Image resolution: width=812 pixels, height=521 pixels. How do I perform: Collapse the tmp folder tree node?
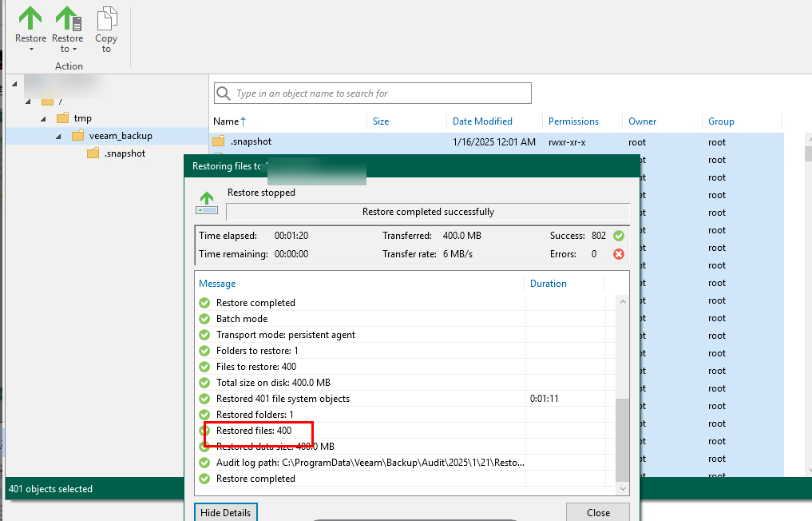point(44,118)
